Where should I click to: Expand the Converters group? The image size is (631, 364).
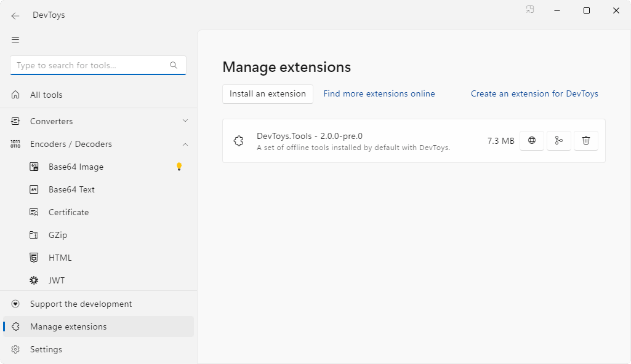click(185, 121)
